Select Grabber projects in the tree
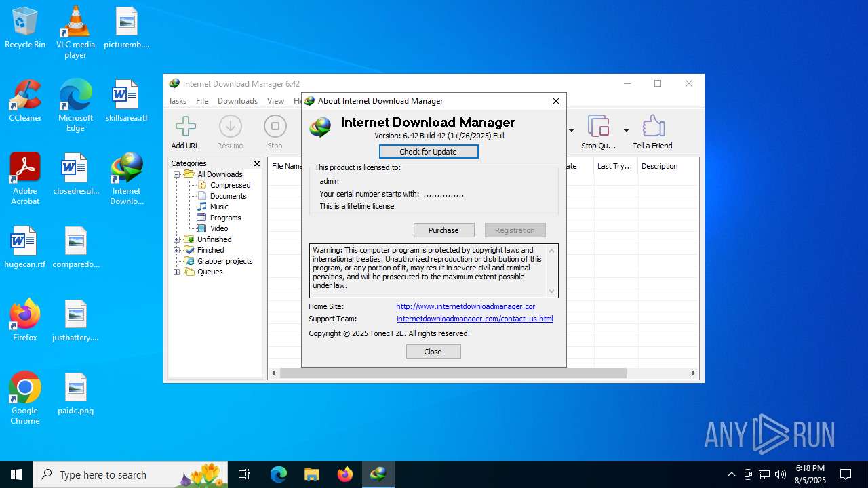This screenshot has height=488, width=868. pyautogui.click(x=224, y=261)
